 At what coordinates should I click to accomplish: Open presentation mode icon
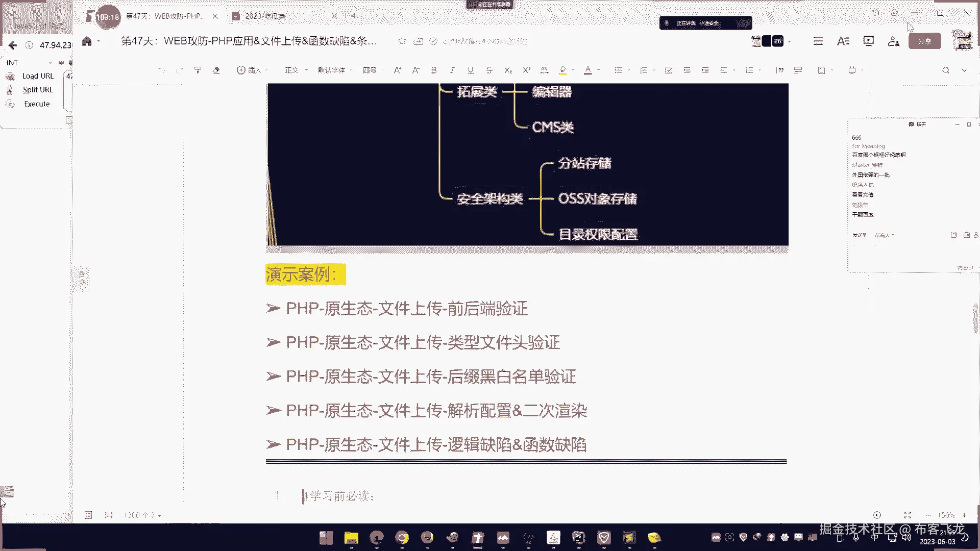(868, 41)
